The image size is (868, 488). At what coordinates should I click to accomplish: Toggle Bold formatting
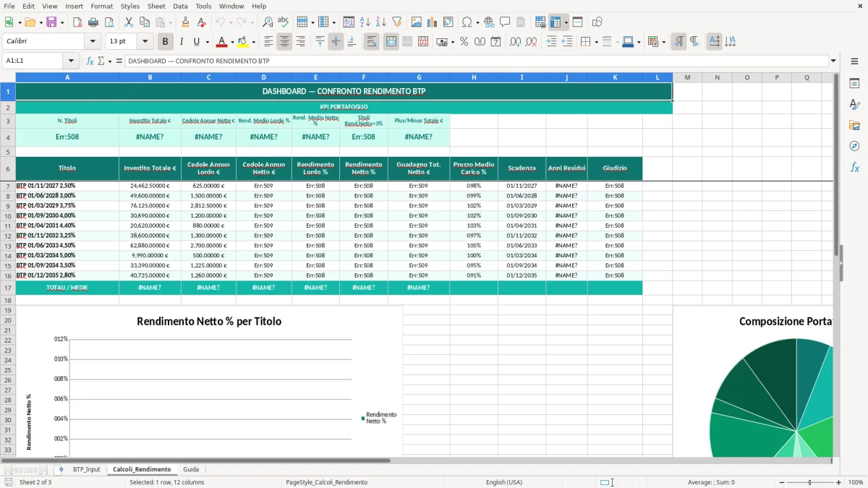[x=166, y=42]
